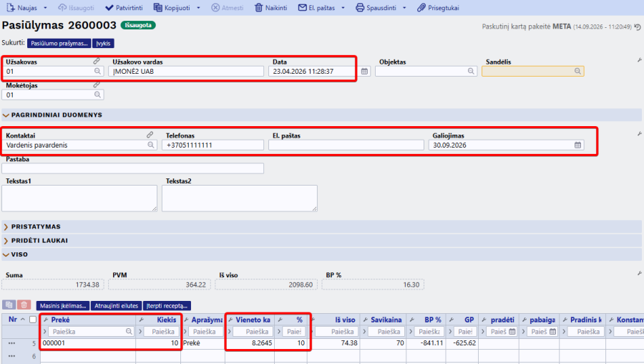This screenshot has height=364, width=644.
Task: Expand the Pridėti laukai section
Action: click(x=6, y=241)
